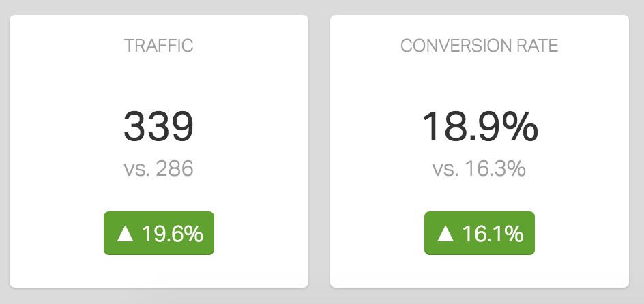Click the 16.1% text in green badge

click(x=493, y=234)
